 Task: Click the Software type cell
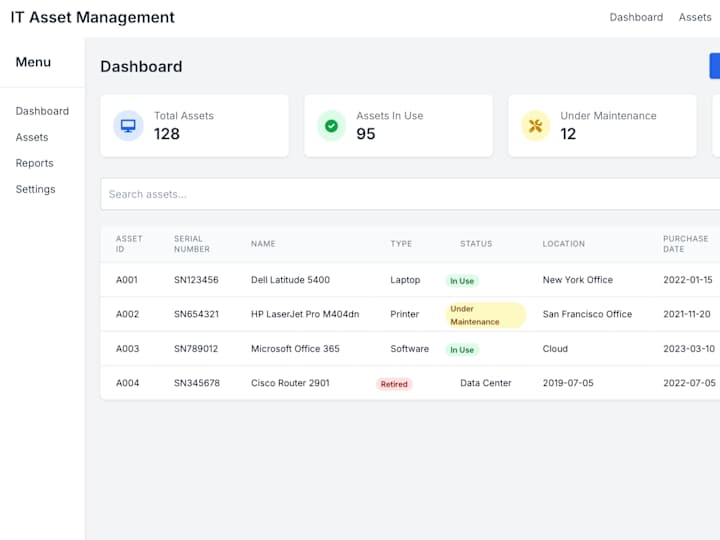pyautogui.click(x=409, y=349)
